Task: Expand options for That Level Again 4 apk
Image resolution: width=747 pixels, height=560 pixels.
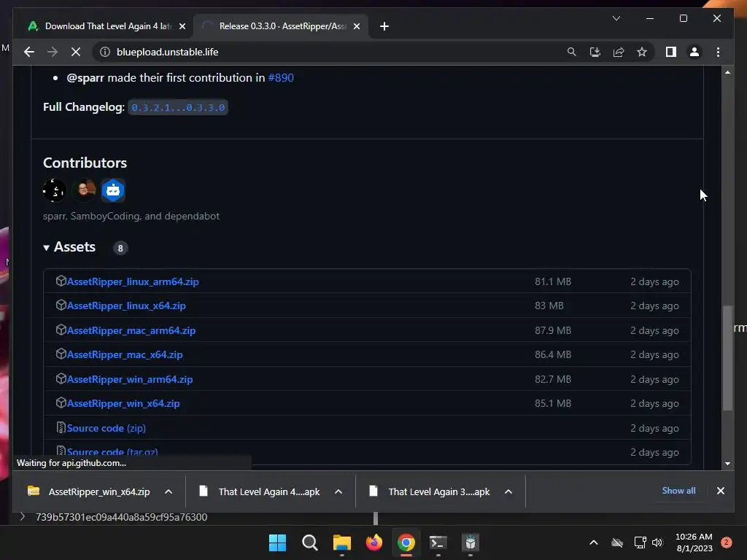Action: tap(338, 491)
